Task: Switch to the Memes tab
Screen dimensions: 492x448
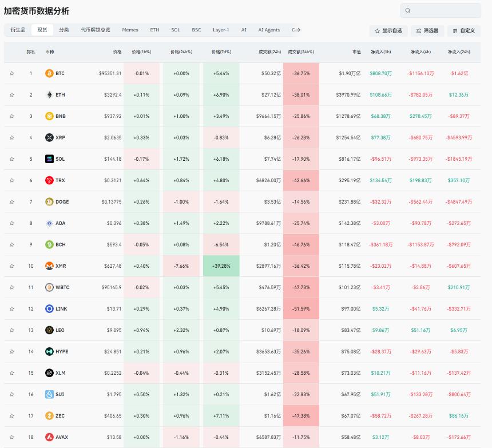Action: [x=130, y=30]
